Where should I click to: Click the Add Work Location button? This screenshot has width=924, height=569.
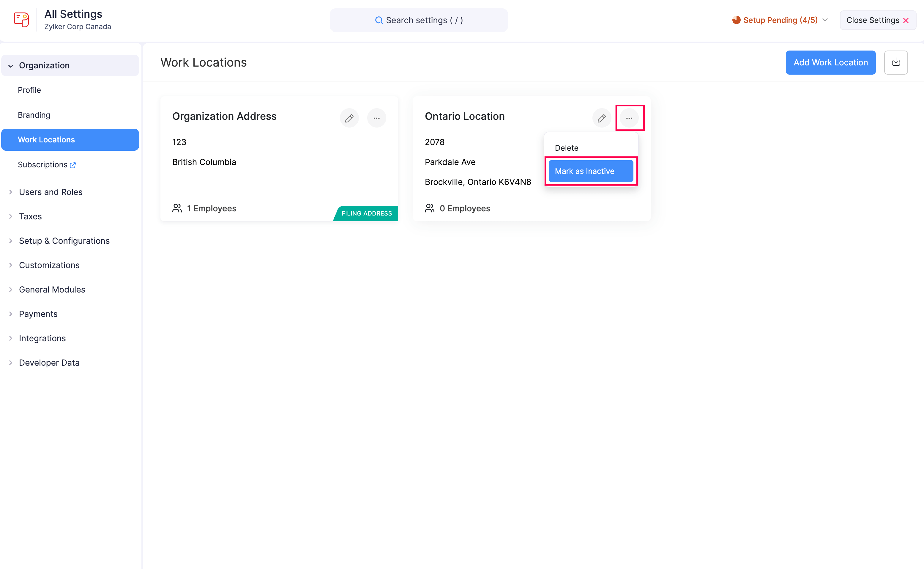click(831, 62)
